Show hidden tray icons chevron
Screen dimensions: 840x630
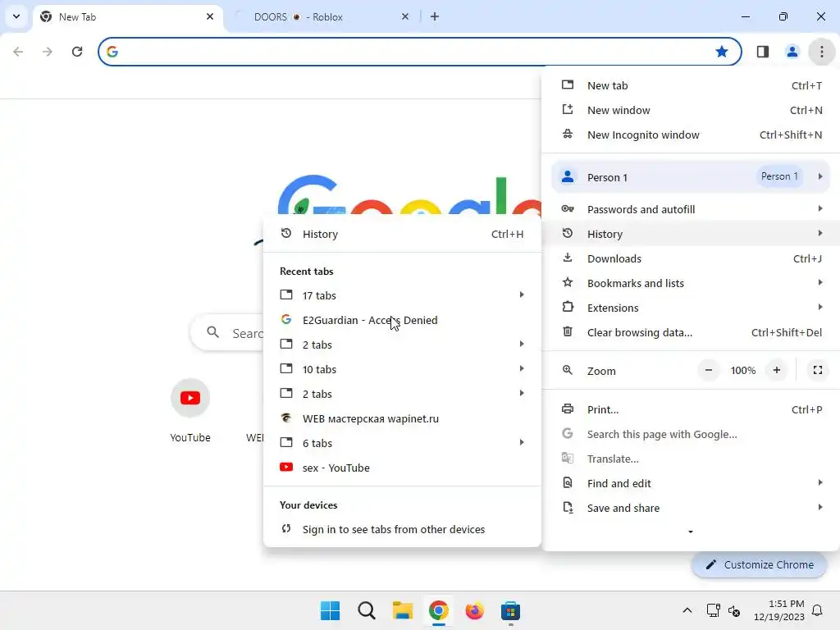click(687, 610)
